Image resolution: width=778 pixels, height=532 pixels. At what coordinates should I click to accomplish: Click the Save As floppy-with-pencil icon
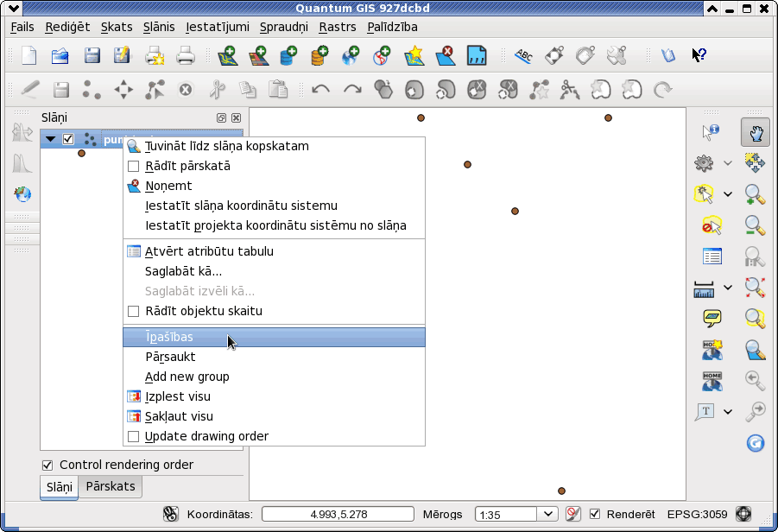pos(122,55)
